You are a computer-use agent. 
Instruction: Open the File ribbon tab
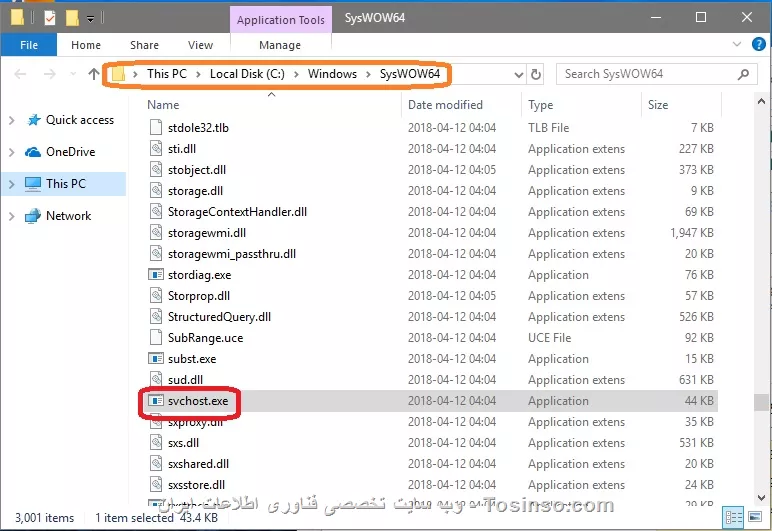[x=29, y=45]
